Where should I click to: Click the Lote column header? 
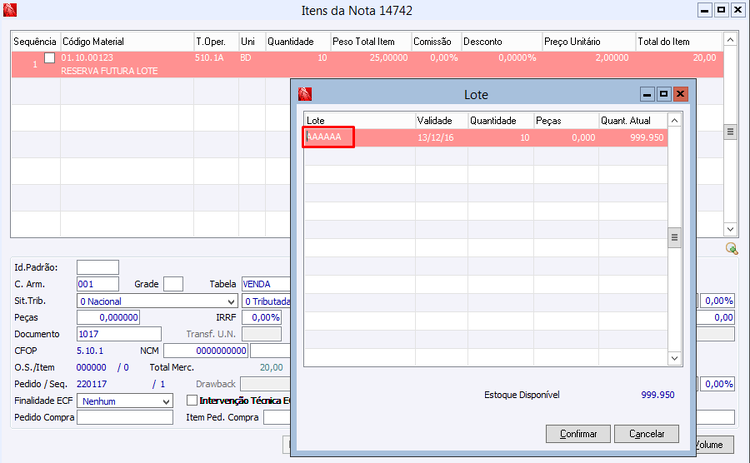pyautogui.click(x=360, y=121)
